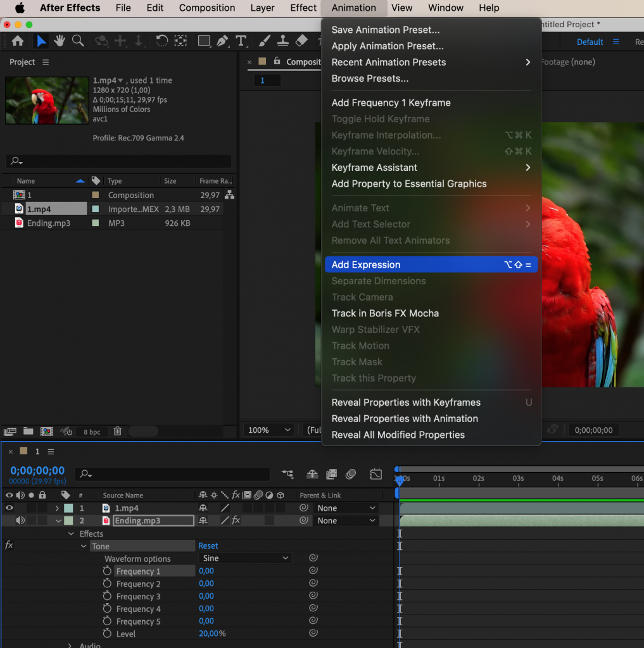Image resolution: width=644 pixels, height=648 pixels.
Task: Choose Add Expression from the Animation menu
Action: click(x=366, y=265)
